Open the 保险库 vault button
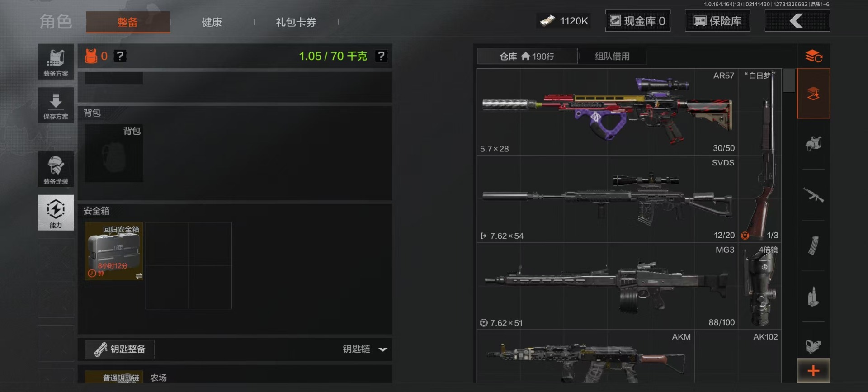This screenshot has width=868, height=392. pos(717,21)
